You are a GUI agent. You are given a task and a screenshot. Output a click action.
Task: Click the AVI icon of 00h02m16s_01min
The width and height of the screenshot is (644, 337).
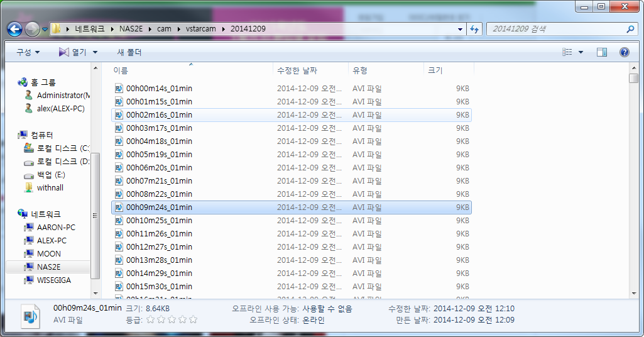119,114
